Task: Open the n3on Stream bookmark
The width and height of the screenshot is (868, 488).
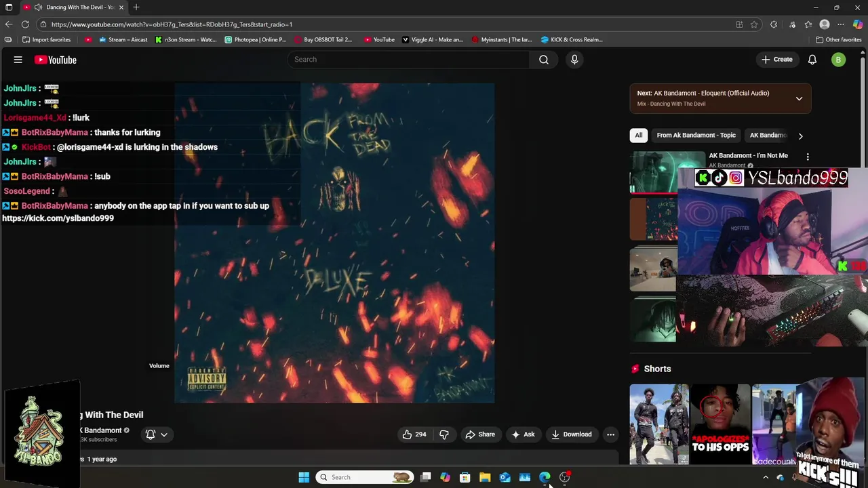Action: pyautogui.click(x=185, y=39)
